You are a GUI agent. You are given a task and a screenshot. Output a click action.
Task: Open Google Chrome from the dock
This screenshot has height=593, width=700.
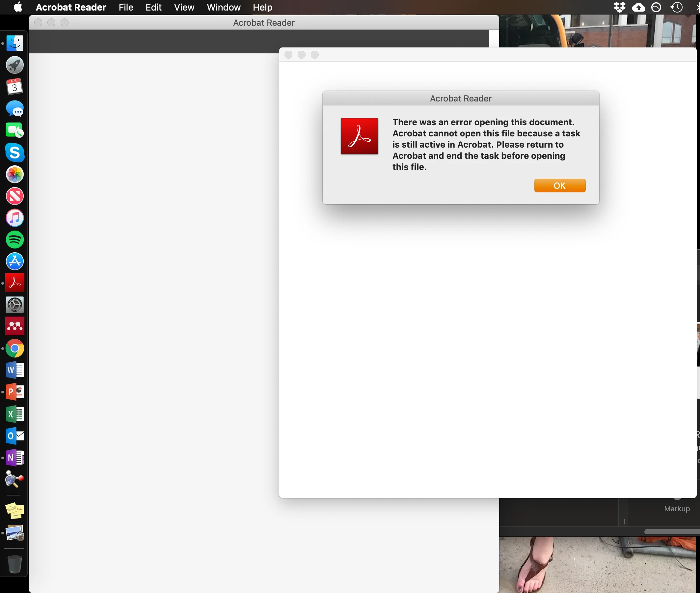coord(15,348)
